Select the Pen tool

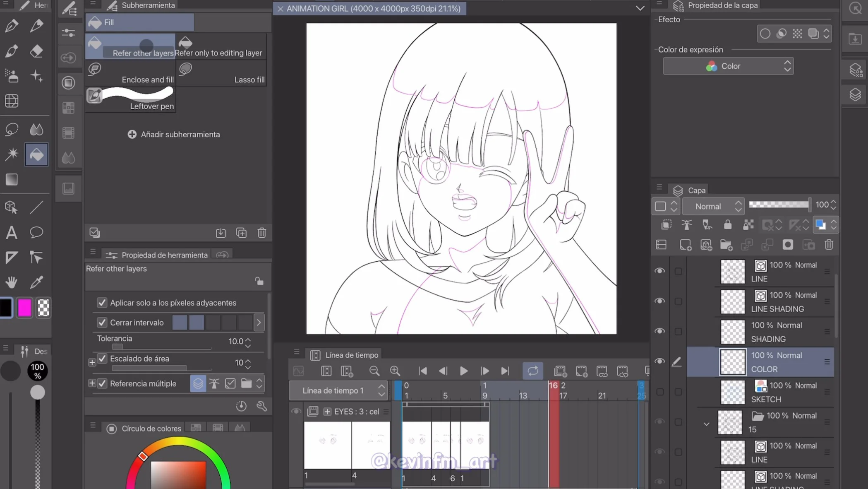(x=12, y=26)
